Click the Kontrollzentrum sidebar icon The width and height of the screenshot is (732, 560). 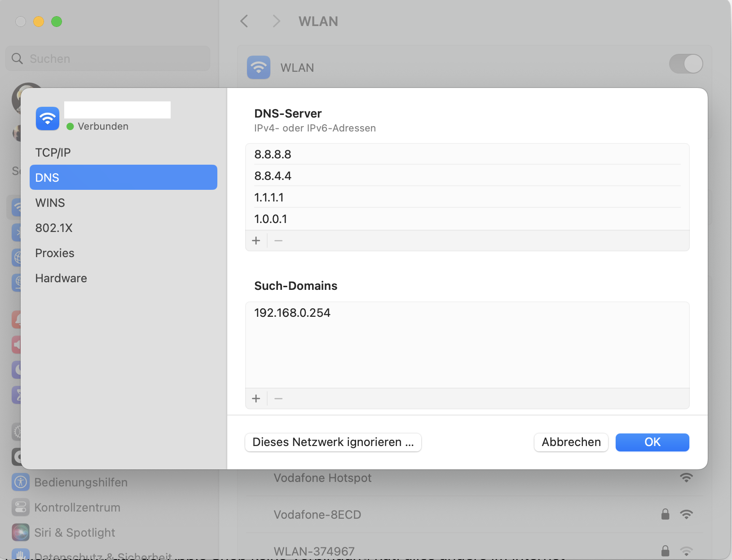[x=21, y=507]
